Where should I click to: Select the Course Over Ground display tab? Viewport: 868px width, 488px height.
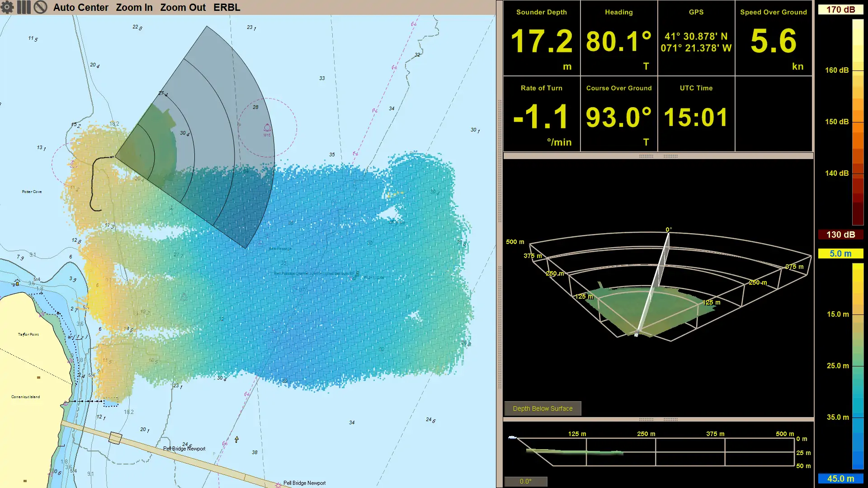(x=618, y=114)
